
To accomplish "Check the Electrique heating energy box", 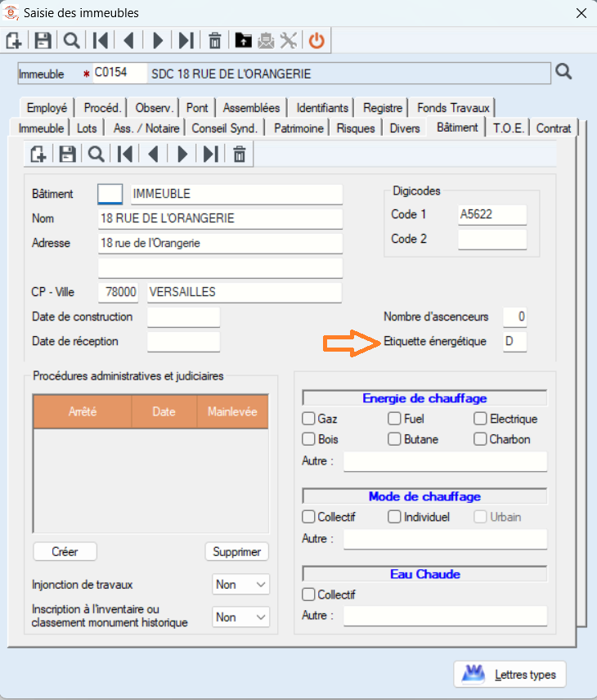I will point(480,419).
